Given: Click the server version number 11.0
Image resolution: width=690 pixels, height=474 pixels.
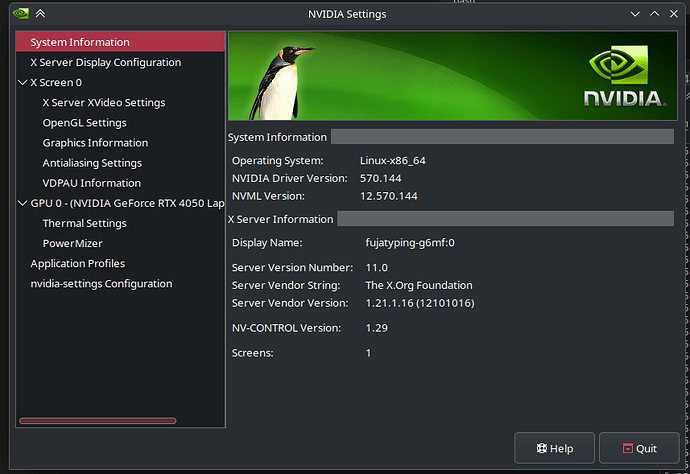Looking at the screenshot, I should coord(377,268).
